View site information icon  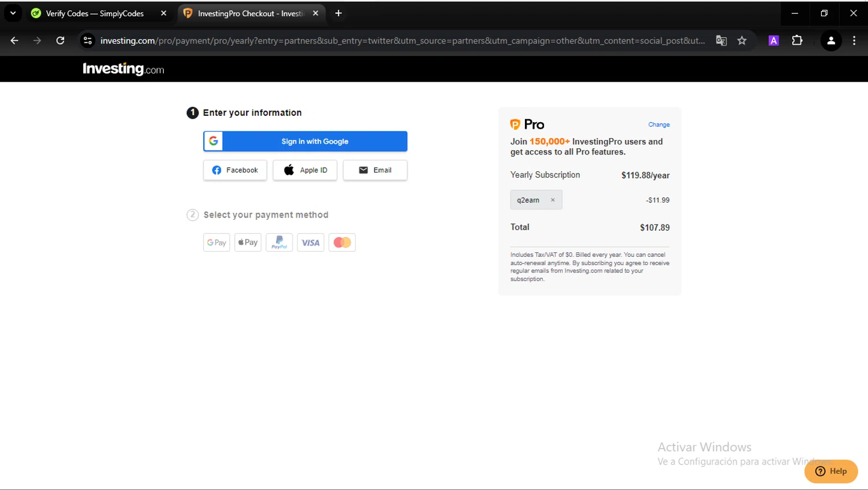[87, 40]
